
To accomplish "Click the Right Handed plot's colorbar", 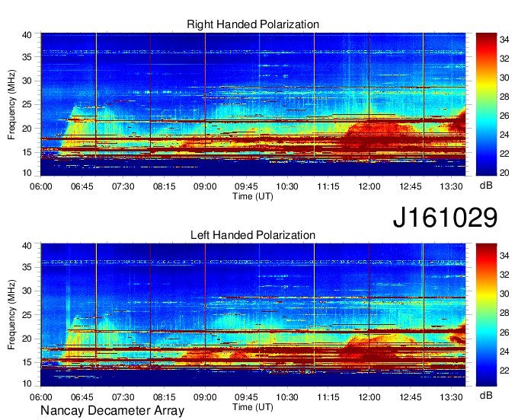I will click(x=486, y=104).
